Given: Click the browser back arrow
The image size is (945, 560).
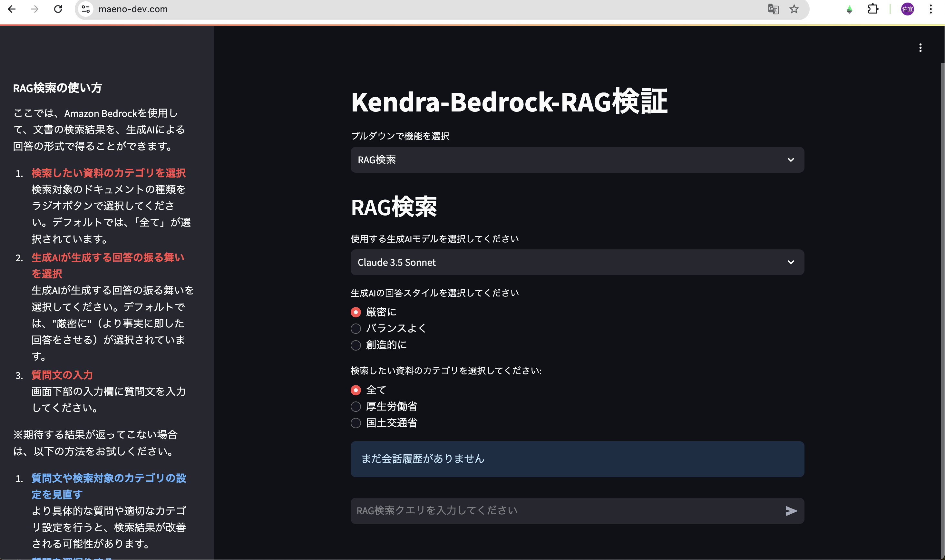Looking at the screenshot, I should tap(12, 9).
